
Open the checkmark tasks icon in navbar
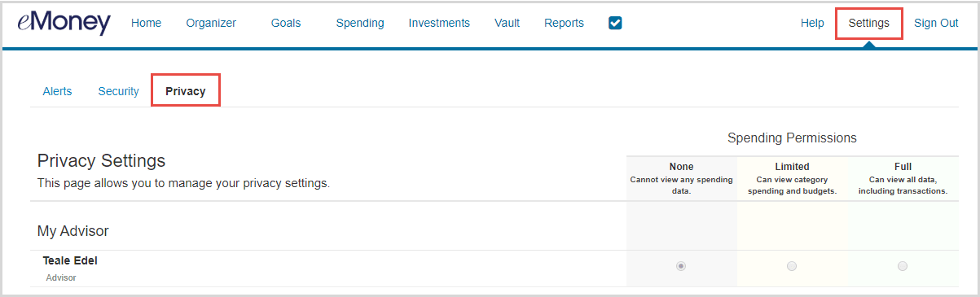point(615,23)
